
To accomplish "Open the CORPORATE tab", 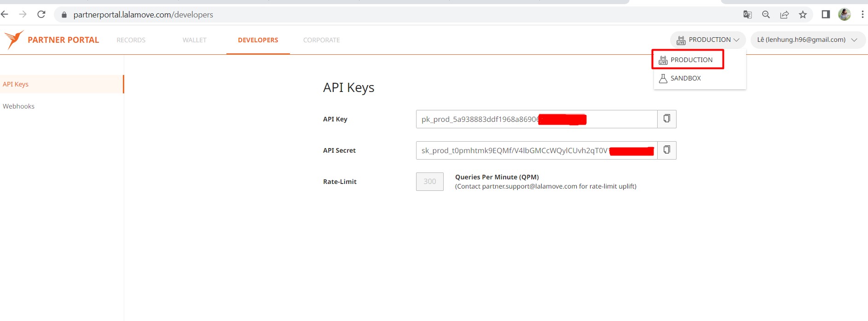I will 321,40.
